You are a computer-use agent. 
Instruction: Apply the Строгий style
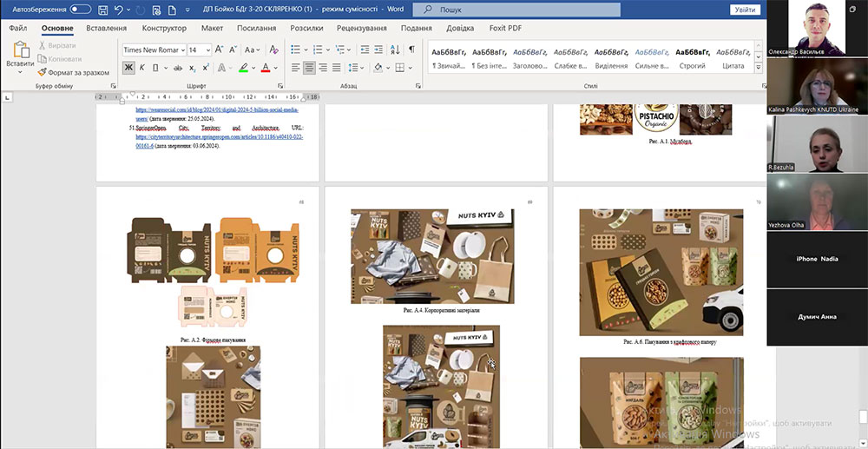point(692,59)
